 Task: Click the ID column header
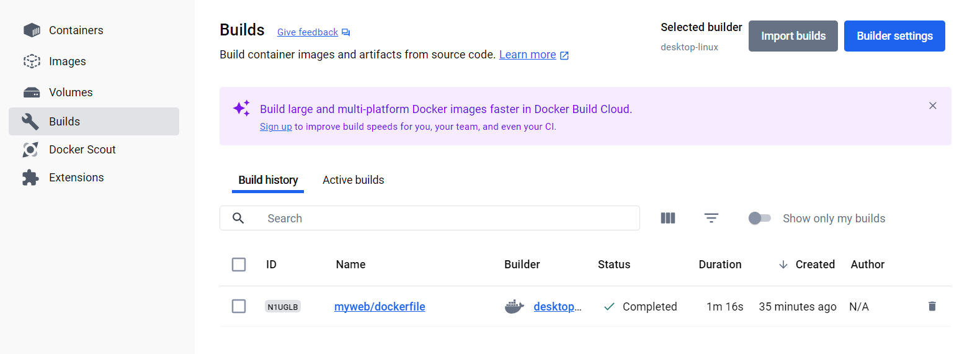(x=271, y=265)
